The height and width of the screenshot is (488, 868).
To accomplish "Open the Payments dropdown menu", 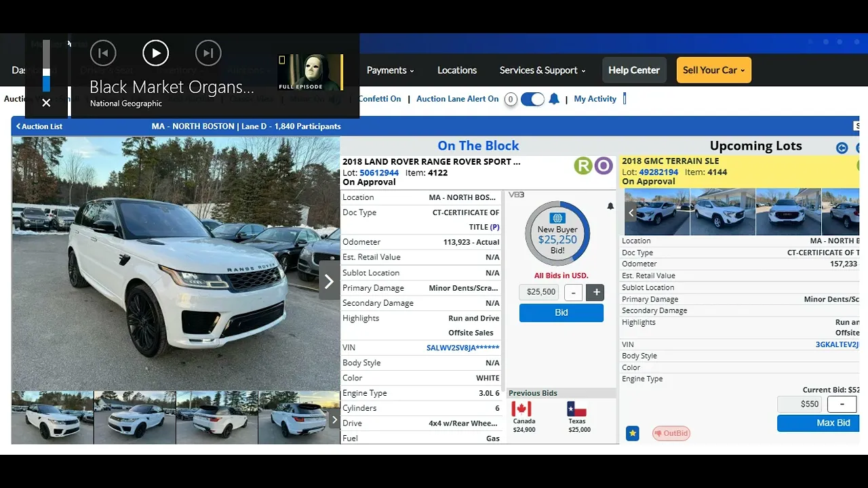I will [x=390, y=70].
